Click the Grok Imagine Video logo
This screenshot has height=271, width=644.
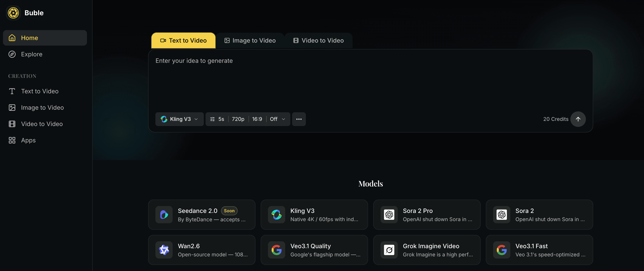(389, 250)
